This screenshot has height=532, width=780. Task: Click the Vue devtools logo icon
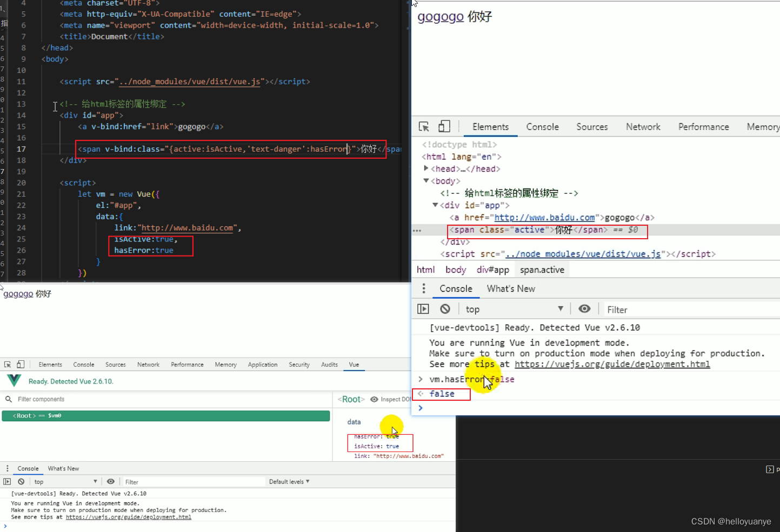click(13, 380)
